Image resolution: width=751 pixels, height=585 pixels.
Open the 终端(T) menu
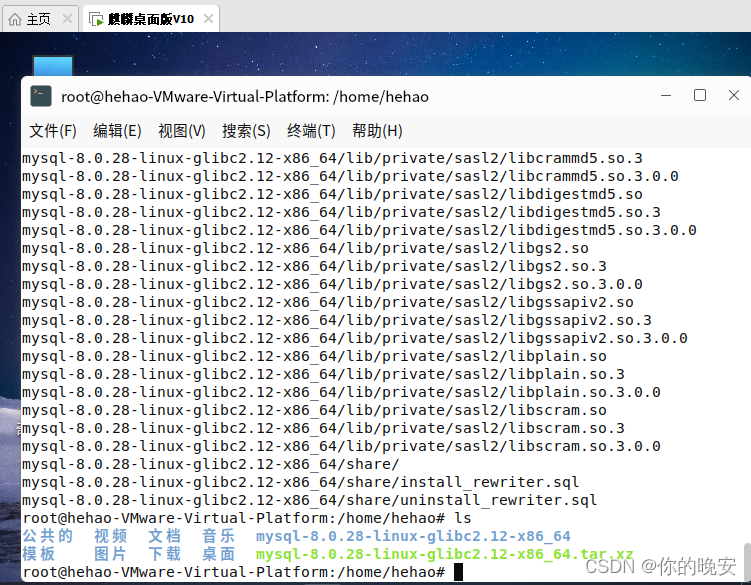311,131
